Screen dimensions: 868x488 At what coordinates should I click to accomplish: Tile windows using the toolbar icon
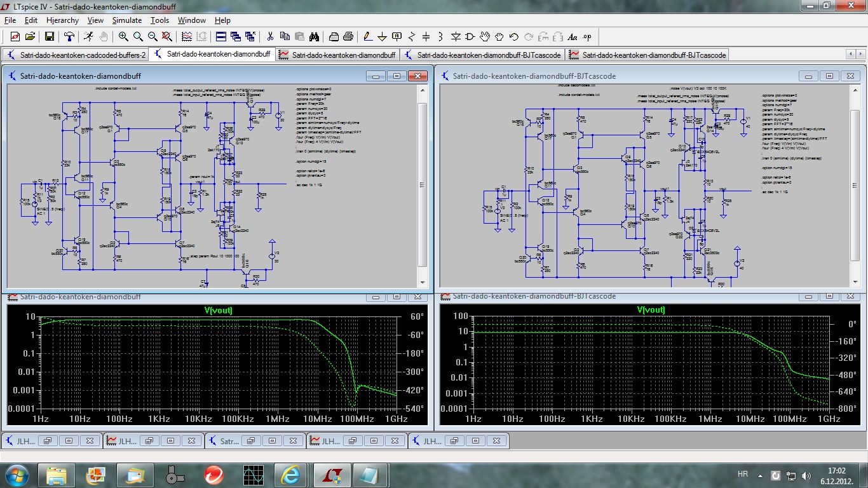tap(221, 36)
